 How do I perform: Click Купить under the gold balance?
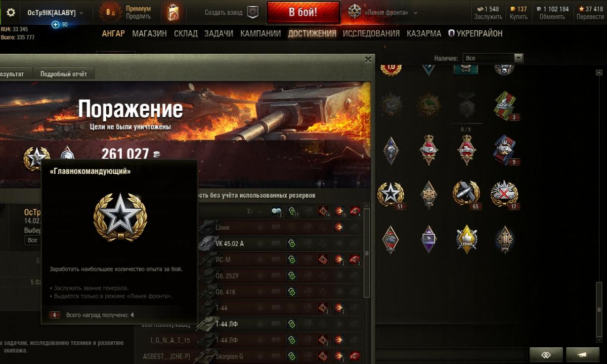pyautogui.click(x=518, y=17)
